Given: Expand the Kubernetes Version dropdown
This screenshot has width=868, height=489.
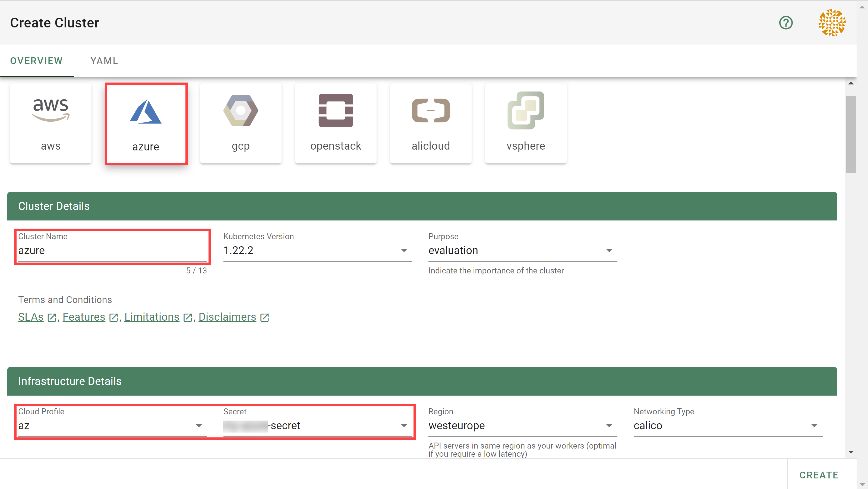Looking at the screenshot, I should click(x=317, y=250).
